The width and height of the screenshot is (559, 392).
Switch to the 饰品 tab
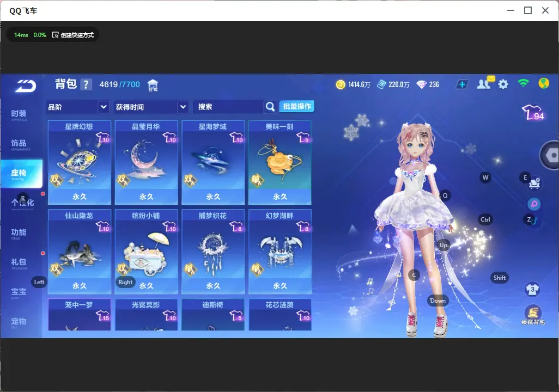[x=19, y=144]
